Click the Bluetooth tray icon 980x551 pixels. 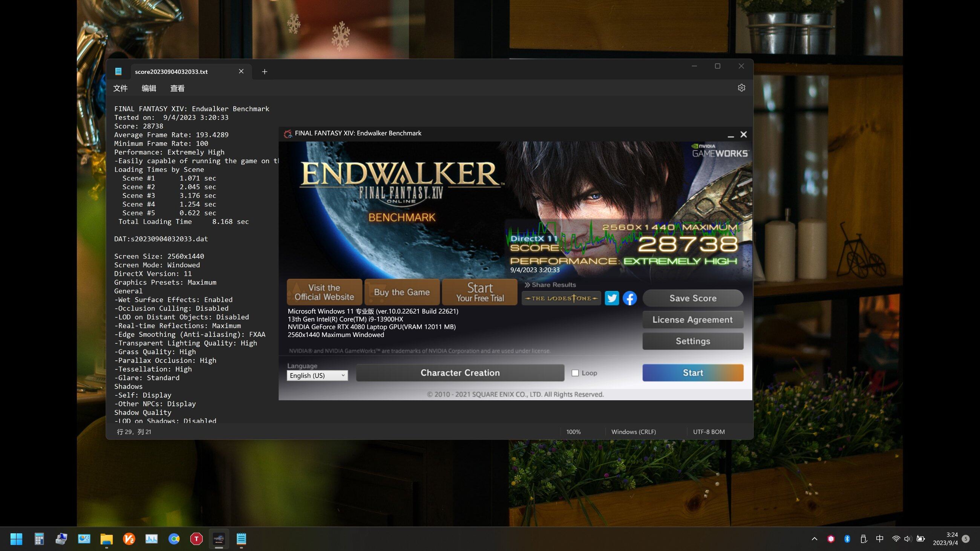(847, 539)
